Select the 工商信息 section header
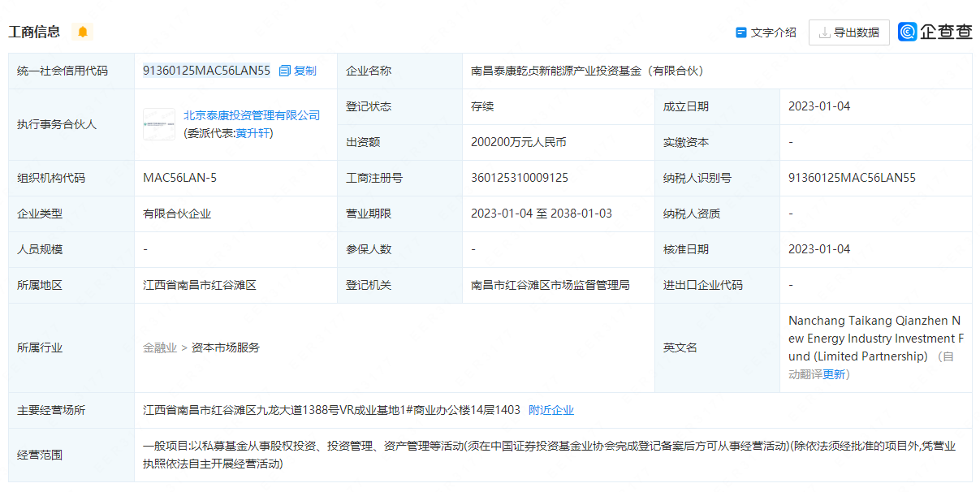The height and width of the screenshot is (492, 980). tap(34, 30)
